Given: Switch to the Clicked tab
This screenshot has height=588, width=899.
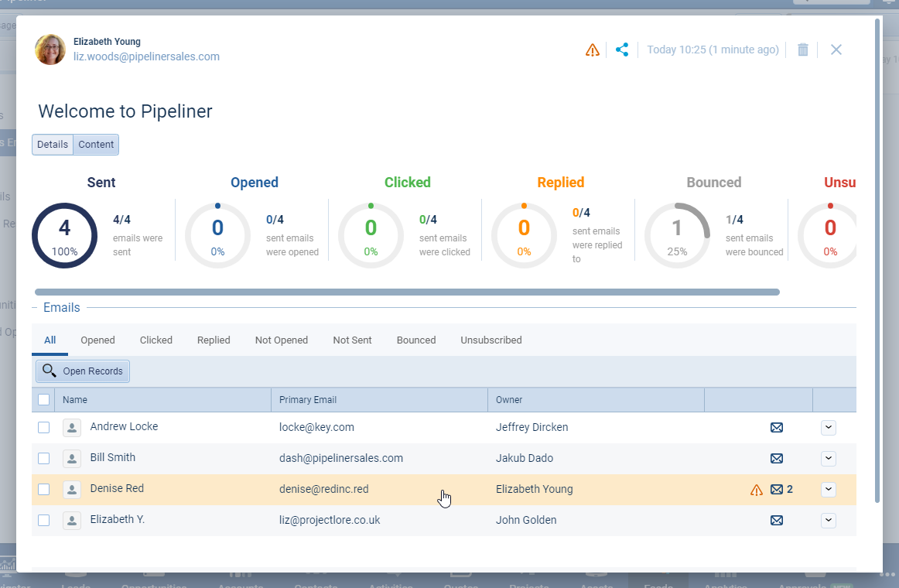Looking at the screenshot, I should 156,340.
